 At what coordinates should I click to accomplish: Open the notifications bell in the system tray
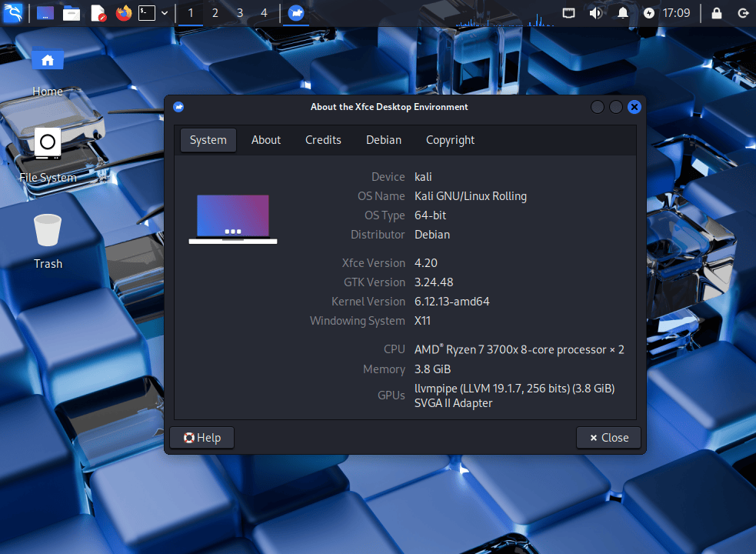pos(622,12)
